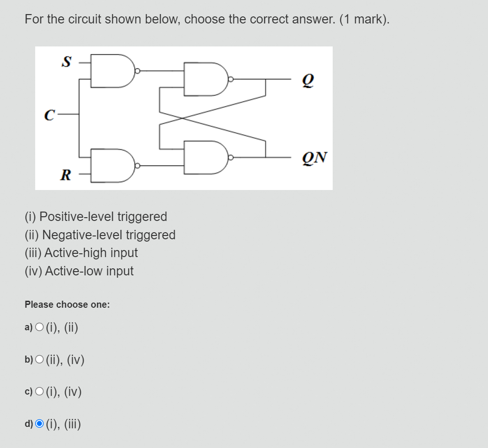Click the S input label
This screenshot has width=488, height=448.
pos(67,62)
